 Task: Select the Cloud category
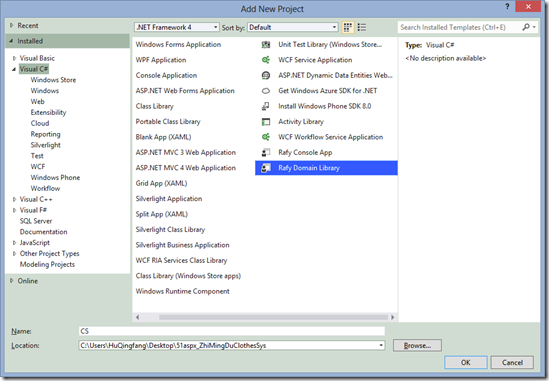40,123
